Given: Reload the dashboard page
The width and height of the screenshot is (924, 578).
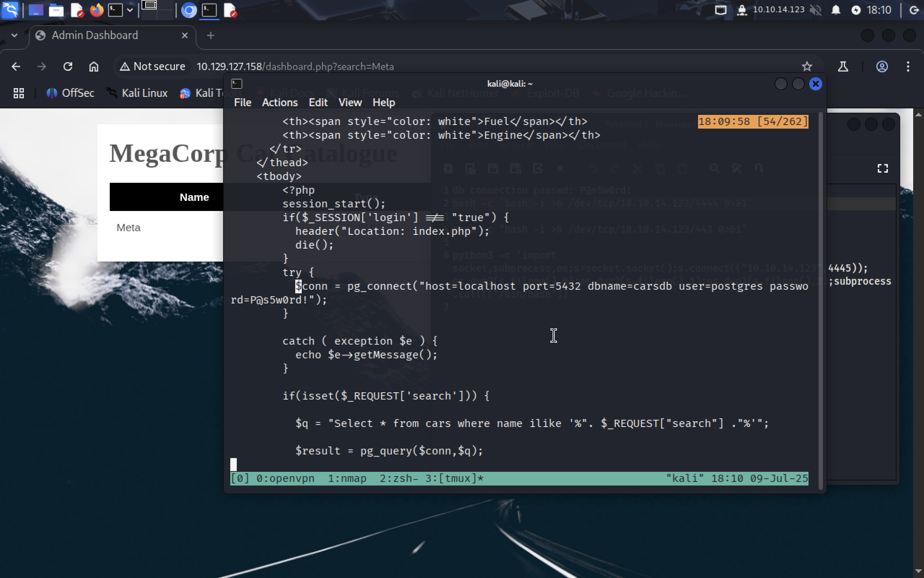Looking at the screenshot, I should (x=67, y=66).
